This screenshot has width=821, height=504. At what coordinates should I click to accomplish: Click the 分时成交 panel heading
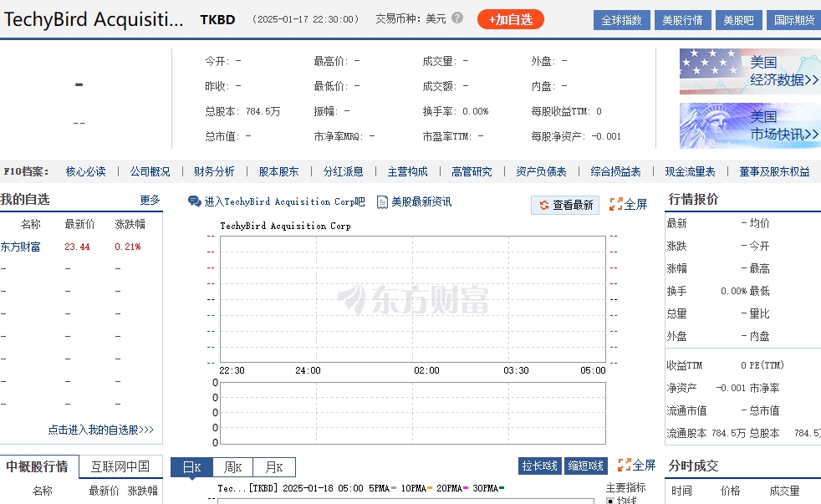(693, 466)
